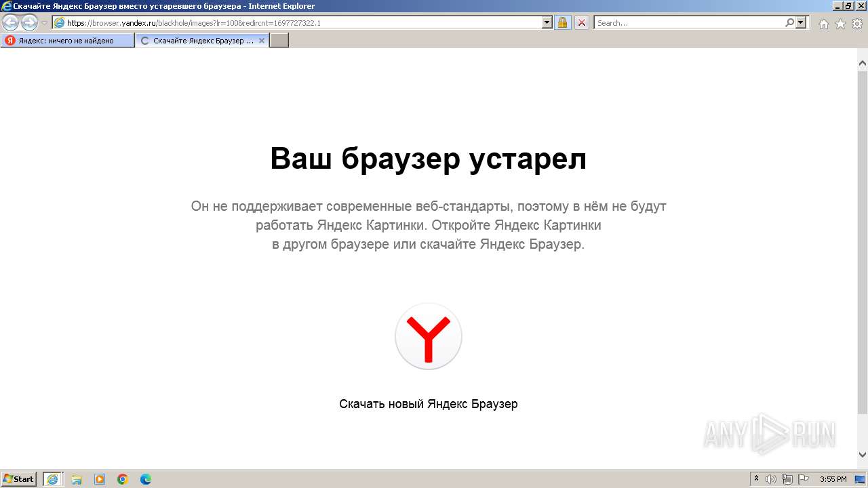Launch Google Chrome from taskbar
Viewport: 868px width, 488px height.
tap(123, 479)
